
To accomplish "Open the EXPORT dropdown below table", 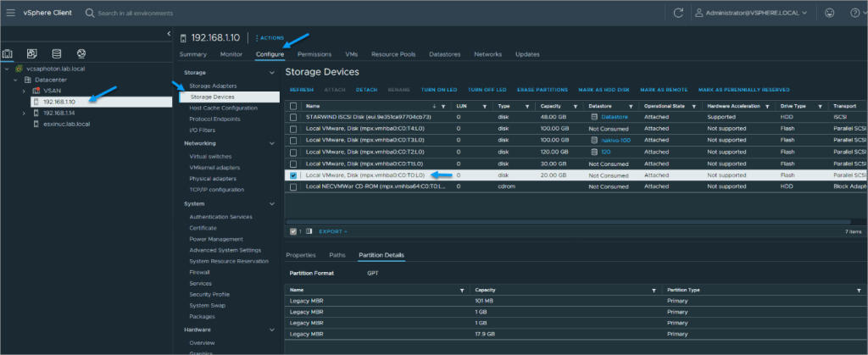I will 333,231.
